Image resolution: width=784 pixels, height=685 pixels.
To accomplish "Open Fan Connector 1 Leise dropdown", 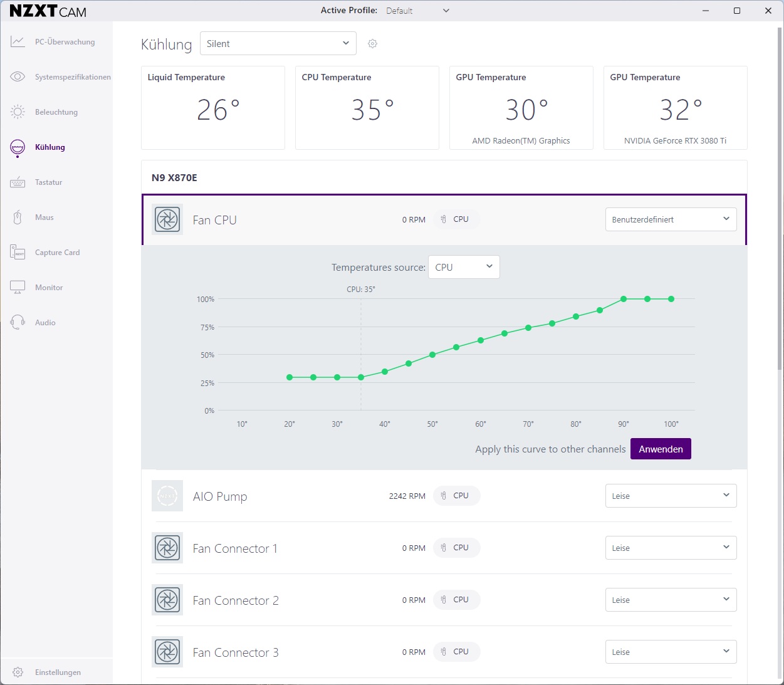I will [671, 548].
